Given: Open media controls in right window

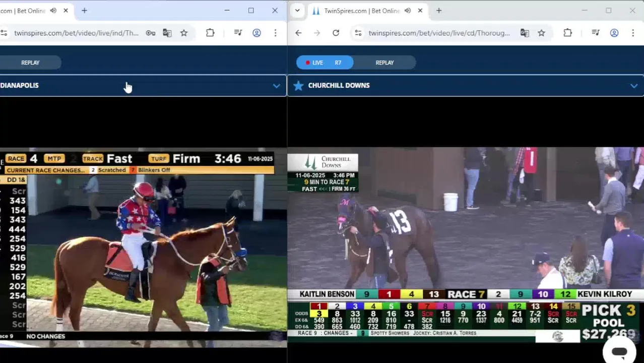Looking at the screenshot, I should tap(595, 33).
